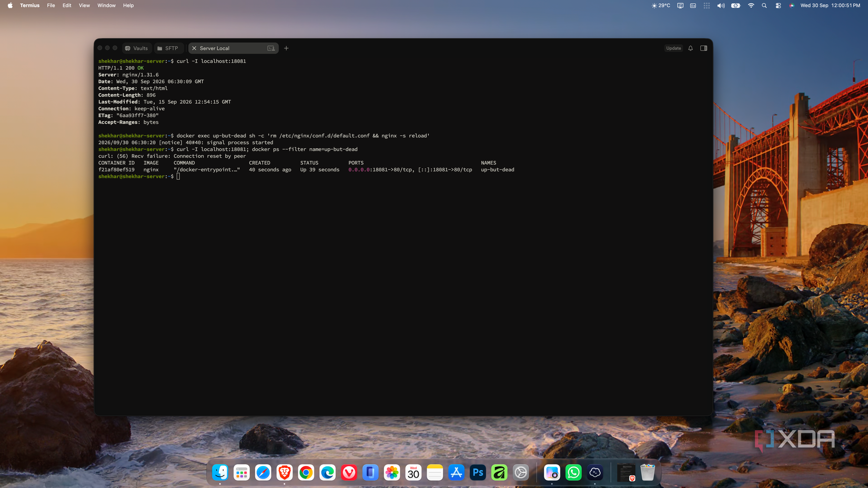
Task: Open the Help menu
Action: [x=128, y=5]
